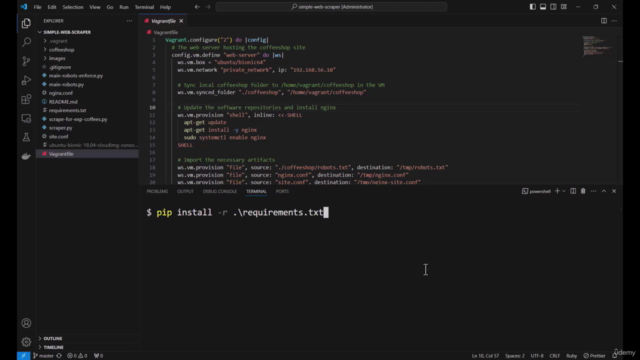Open the File menu
The height and width of the screenshot is (360, 640).
click(37, 7)
